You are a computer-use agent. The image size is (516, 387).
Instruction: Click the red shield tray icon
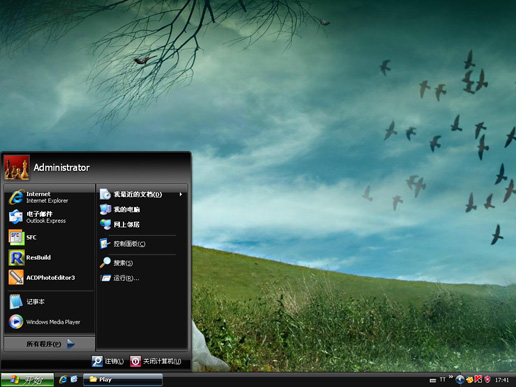487,380
